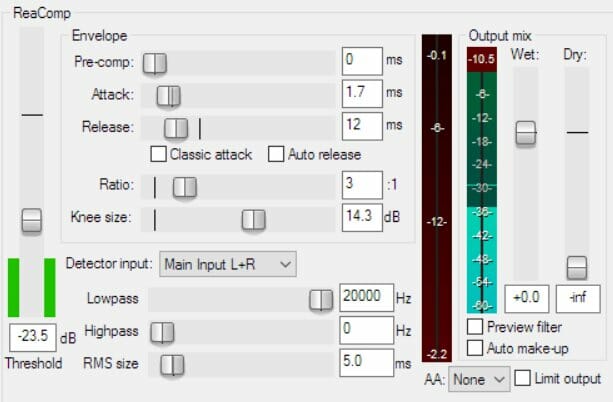
Task: Tick the Auto make-up checkbox
Action: (475, 348)
